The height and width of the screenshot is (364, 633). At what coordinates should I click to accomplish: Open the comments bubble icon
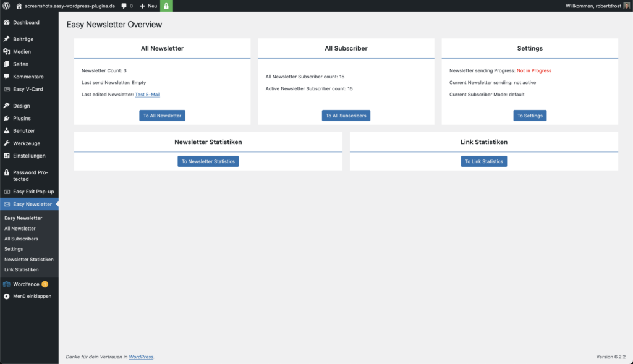(124, 6)
